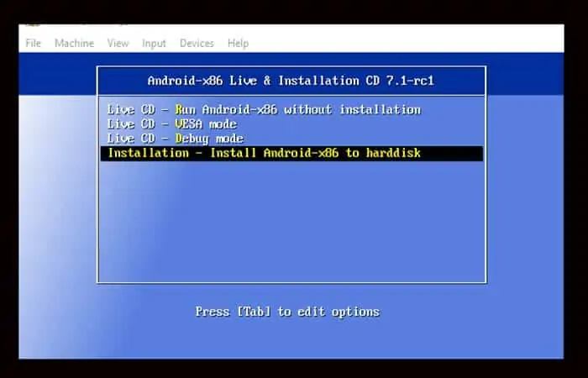588x378 pixels.
Task: Select 'Live CD - Run Android-x86 without installation'
Action: [x=264, y=109]
